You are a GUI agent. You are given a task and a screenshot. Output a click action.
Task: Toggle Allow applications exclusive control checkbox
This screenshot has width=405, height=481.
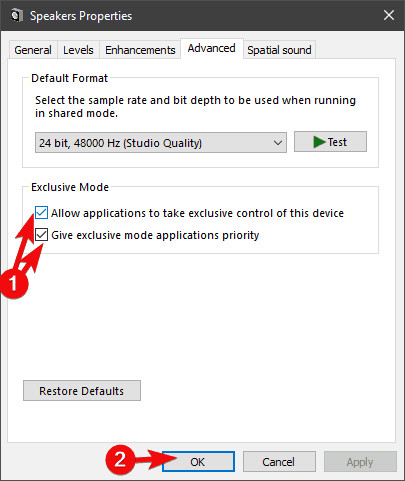click(41, 213)
